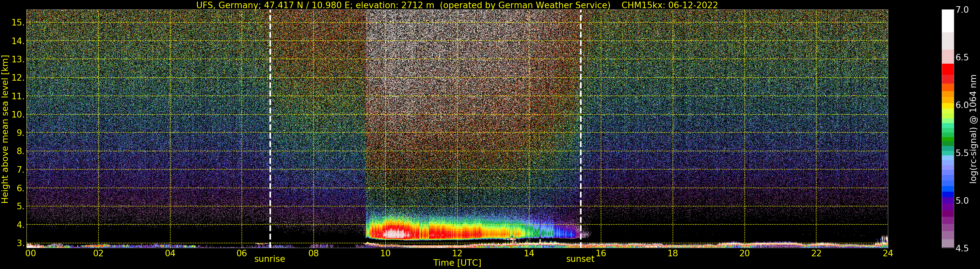Image resolution: width=980 pixels, height=269 pixels.
Task: Click the time-axis tick label '18'
Action: tap(673, 253)
